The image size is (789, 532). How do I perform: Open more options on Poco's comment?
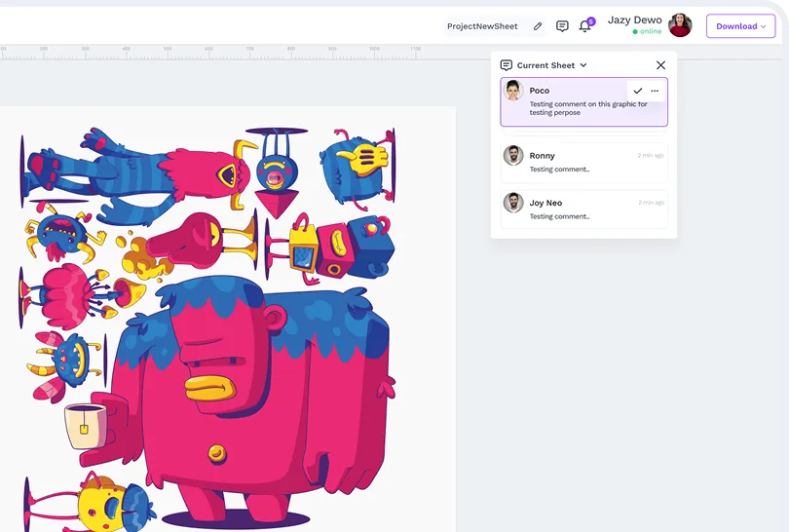click(x=655, y=91)
